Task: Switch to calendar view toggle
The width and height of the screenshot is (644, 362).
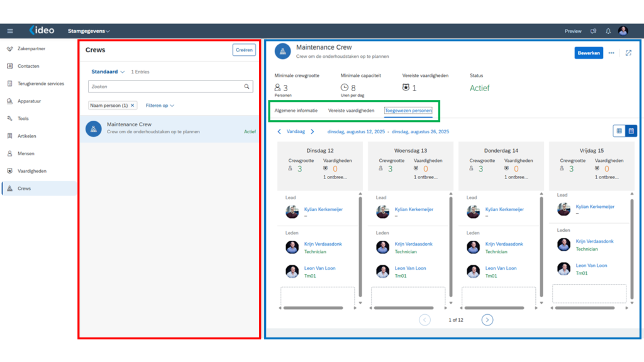Action: pos(631,131)
